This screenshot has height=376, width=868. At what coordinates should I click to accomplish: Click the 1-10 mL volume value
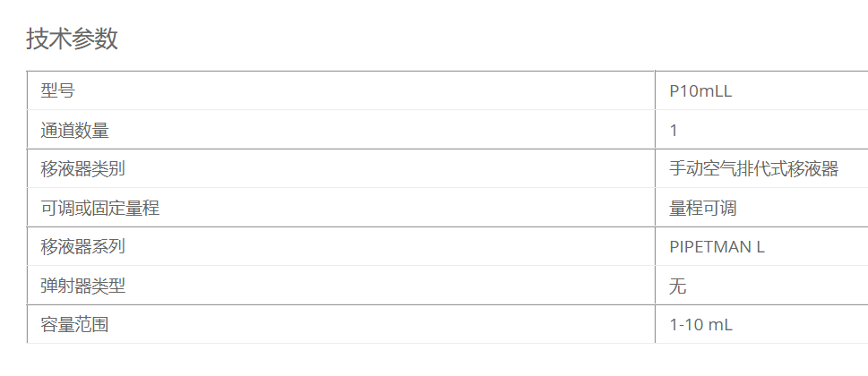[700, 325]
